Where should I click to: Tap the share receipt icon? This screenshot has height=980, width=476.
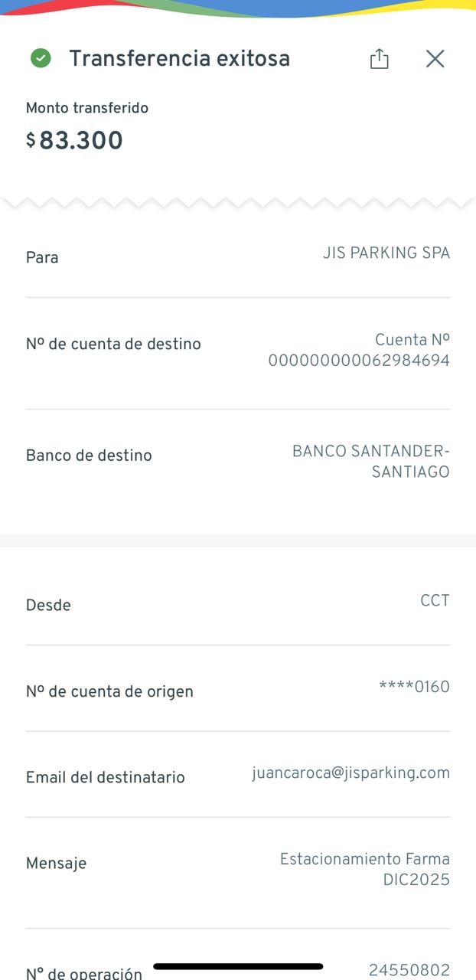(x=379, y=59)
